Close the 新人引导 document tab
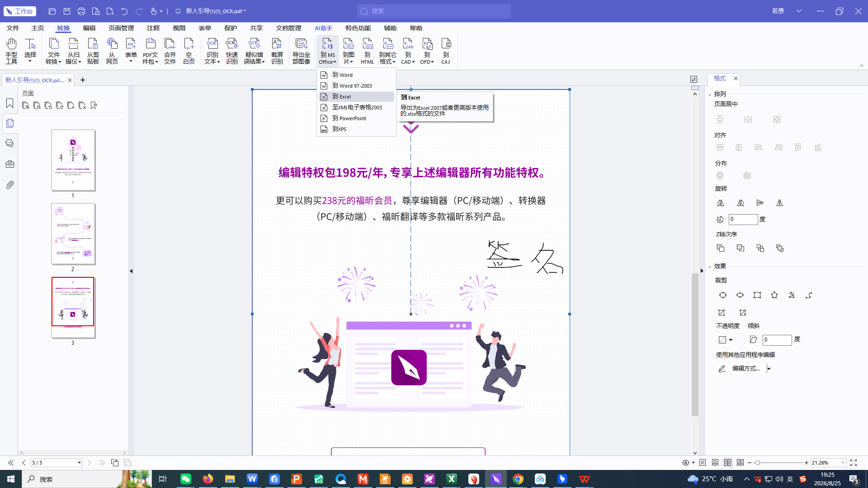868x488 pixels. (x=70, y=80)
